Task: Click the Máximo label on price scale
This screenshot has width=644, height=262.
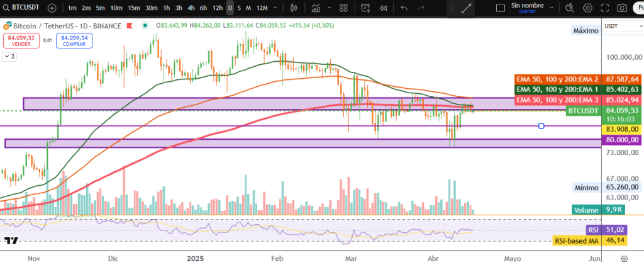Action: pos(586,30)
